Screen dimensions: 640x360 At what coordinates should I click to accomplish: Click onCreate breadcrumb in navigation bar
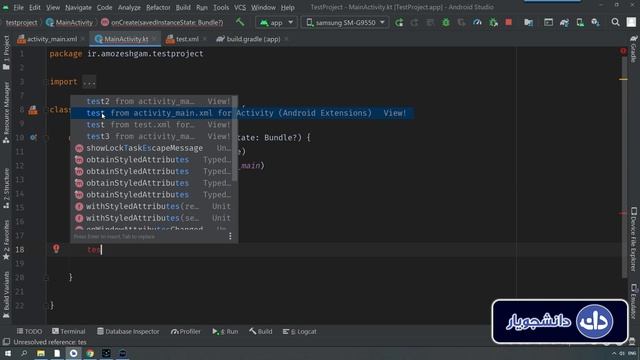(x=162, y=22)
